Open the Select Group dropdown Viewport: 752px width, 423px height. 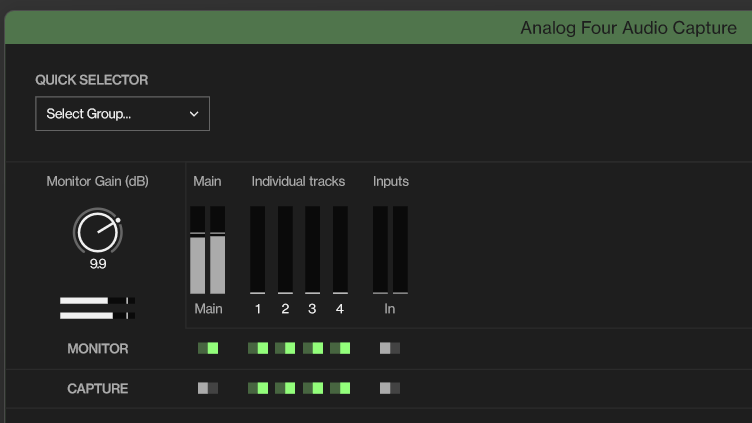pos(122,114)
